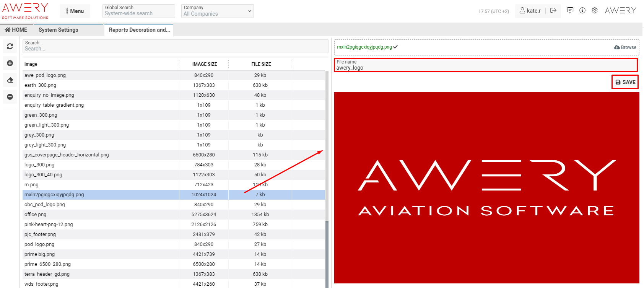Click the refresh icon in left sidebar
The height and width of the screenshot is (288, 644).
coord(10,46)
